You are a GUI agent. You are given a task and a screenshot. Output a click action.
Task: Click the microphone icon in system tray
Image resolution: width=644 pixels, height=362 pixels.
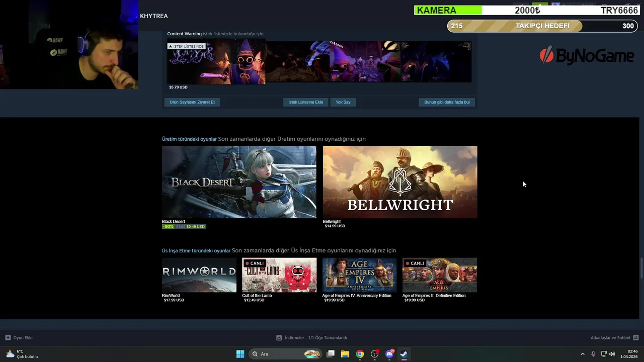[593, 354]
